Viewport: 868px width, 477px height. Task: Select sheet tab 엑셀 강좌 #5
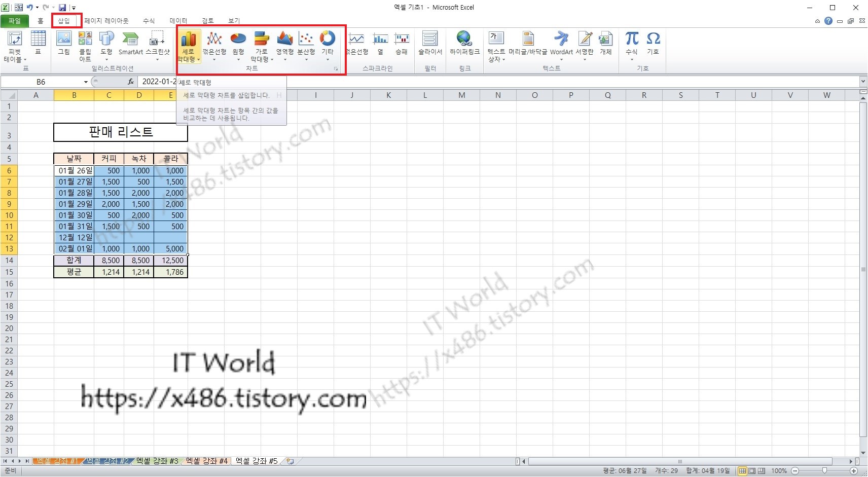[257, 461]
